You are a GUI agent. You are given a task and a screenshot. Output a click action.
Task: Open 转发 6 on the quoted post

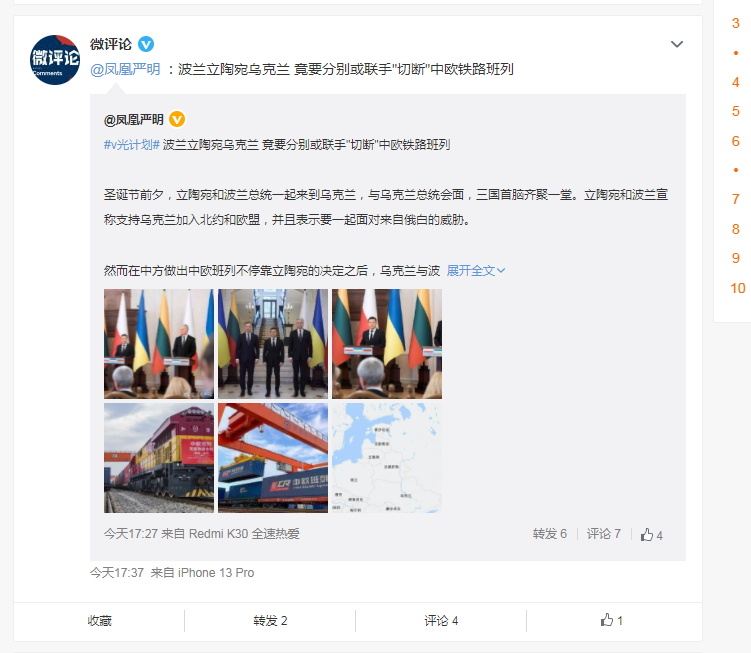[x=549, y=534]
